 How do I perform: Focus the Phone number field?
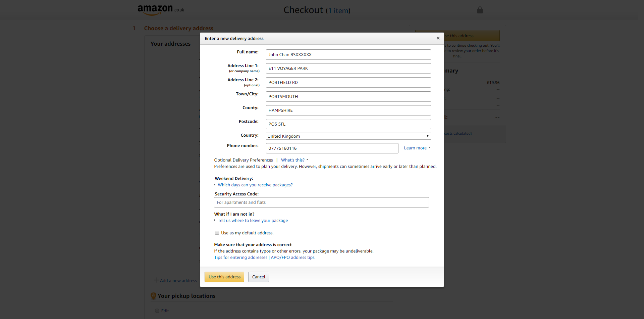point(332,148)
